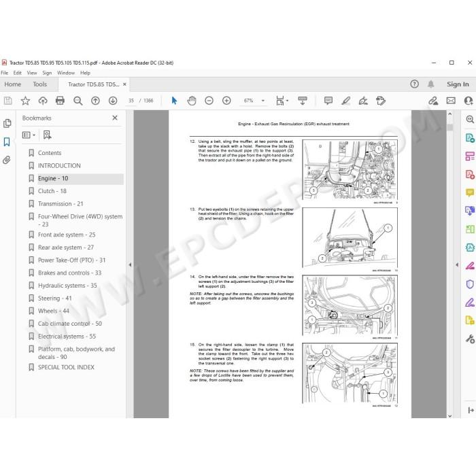Toggle the attachments paperclip panel
Image resolution: width=476 pixels, height=476 pixels.
coord(7,160)
